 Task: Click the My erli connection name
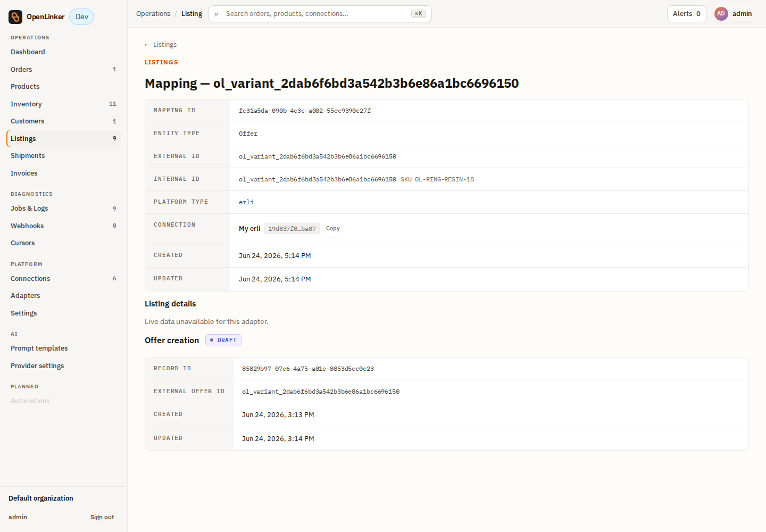(249, 229)
